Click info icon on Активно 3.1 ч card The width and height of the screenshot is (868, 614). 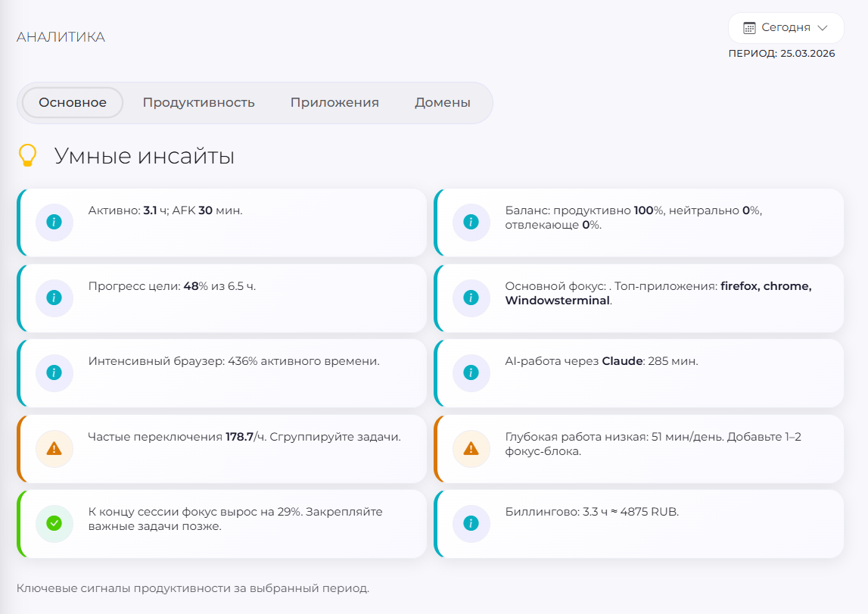(54, 222)
